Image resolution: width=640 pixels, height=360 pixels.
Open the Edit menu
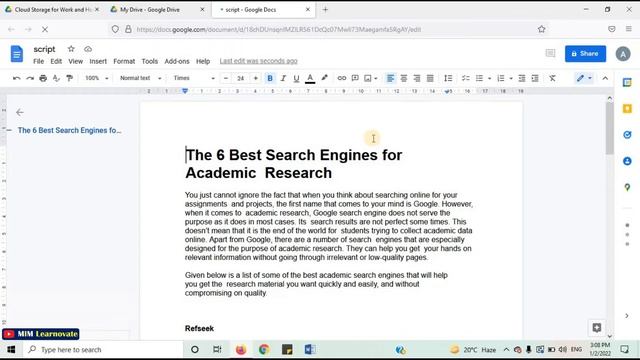pyautogui.click(x=56, y=61)
